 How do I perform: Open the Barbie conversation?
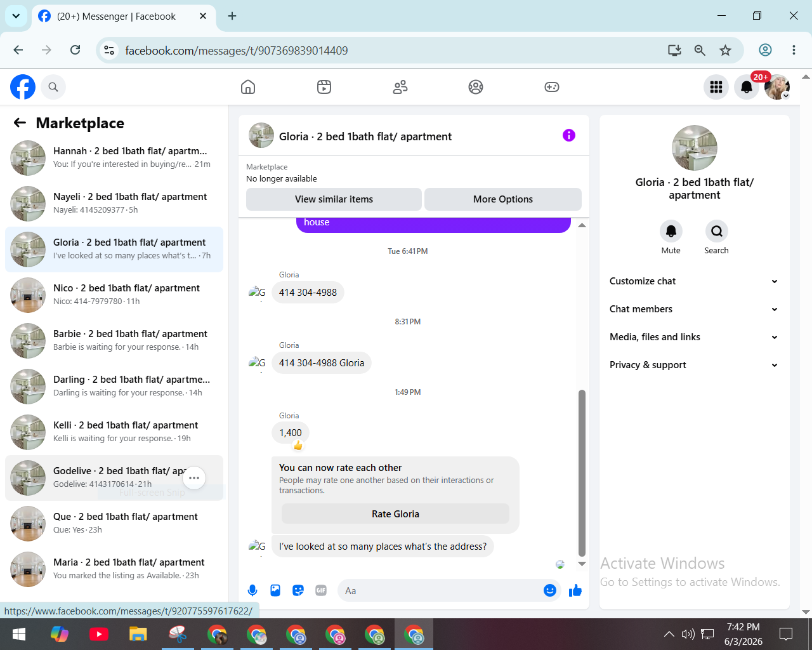pyautogui.click(x=114, y=341)
